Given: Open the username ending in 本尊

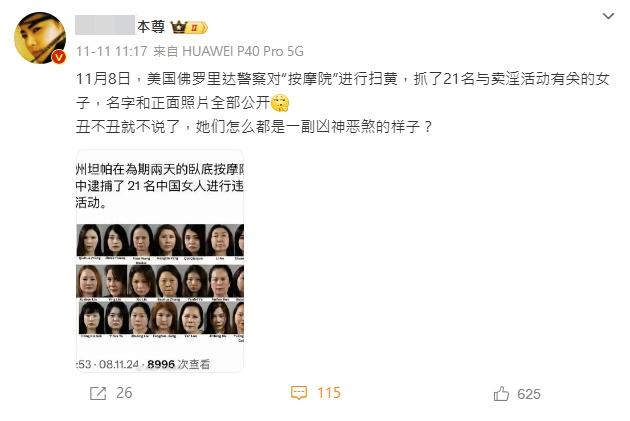Looking at the screenshot, I should (120, 26).
